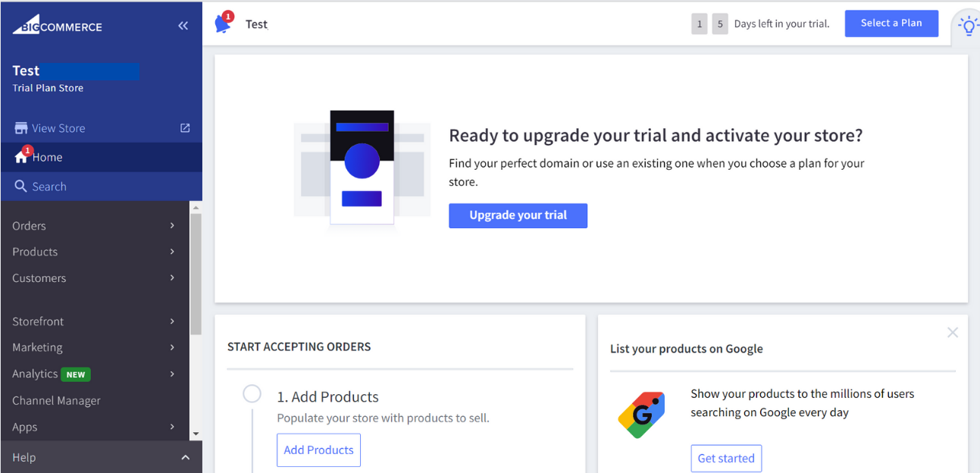Click the Home house icon
This screenshot has width=980, height=473.
coord(21,157)
